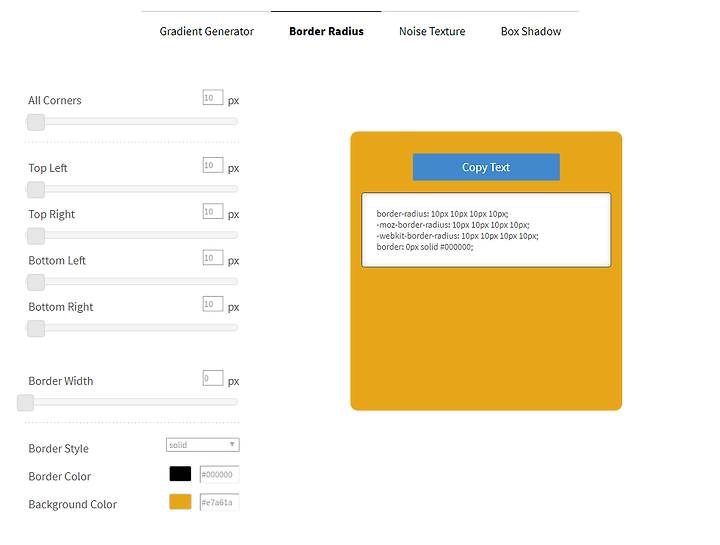
Task: Select the Border Radius tab
Action: click(x=326, y=31)
